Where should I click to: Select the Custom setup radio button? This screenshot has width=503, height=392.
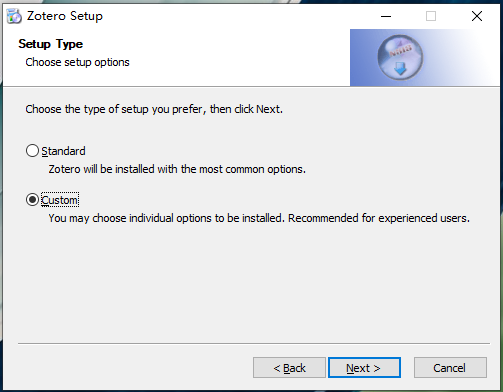click(32, 200)
